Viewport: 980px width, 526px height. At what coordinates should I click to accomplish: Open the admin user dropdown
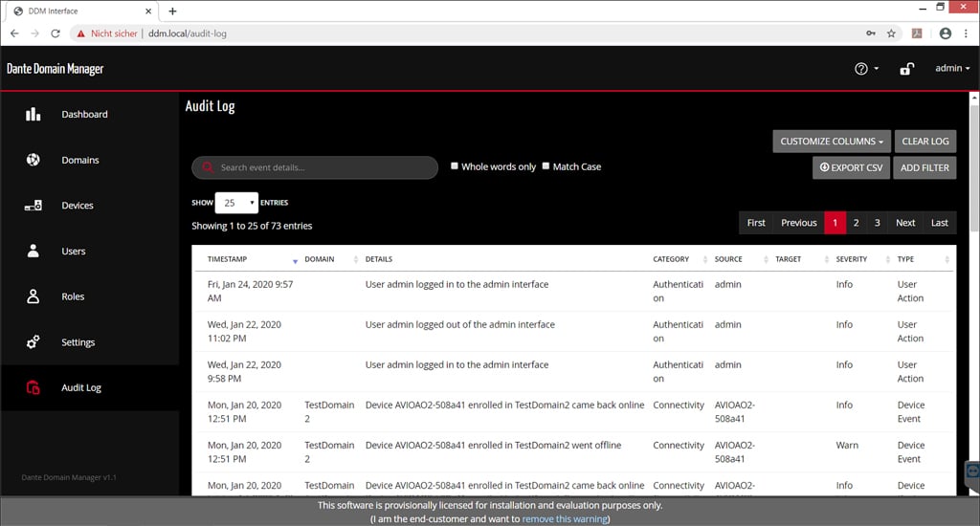[x=952, y=68]
